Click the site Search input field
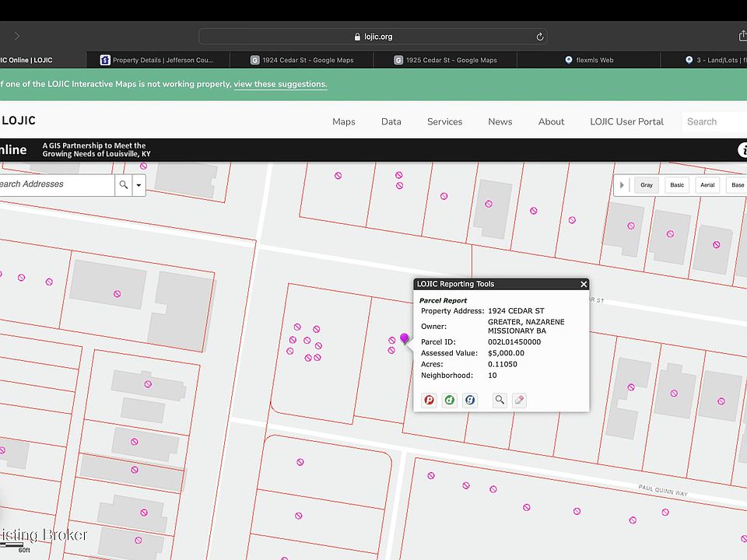The image size is (747, 560). (714, 121)
